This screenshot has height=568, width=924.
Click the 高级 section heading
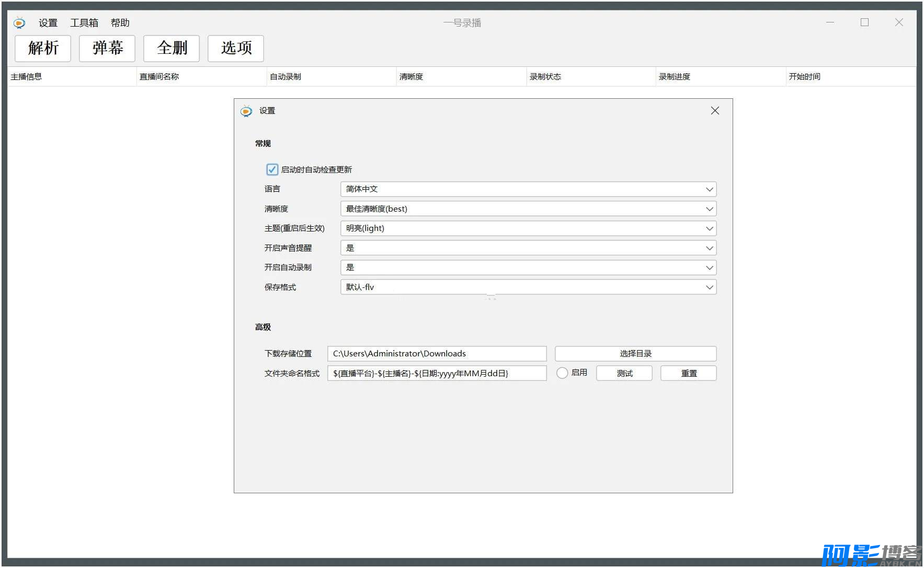[263, 327]
